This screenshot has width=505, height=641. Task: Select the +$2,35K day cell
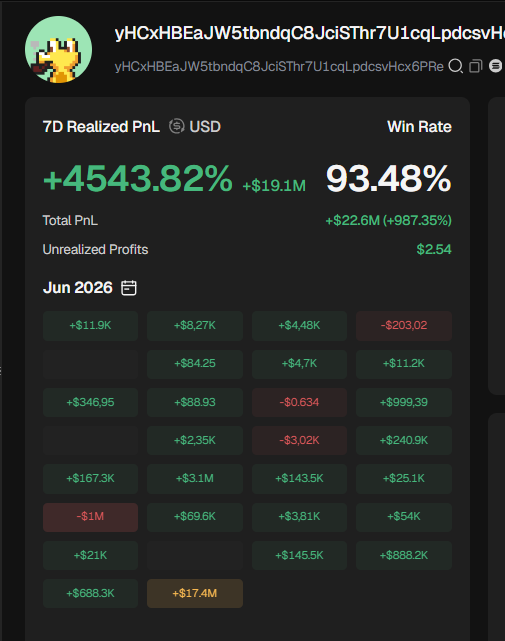(x=195, y=440)
